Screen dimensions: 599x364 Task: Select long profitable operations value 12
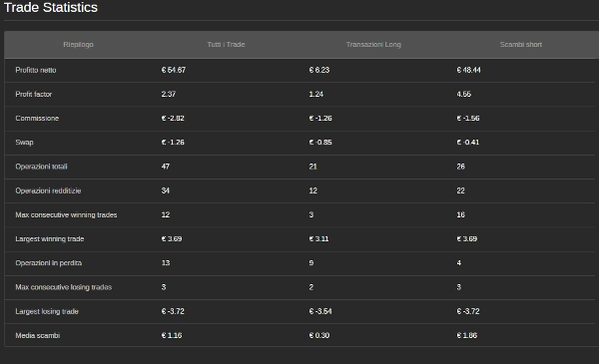tap(312, 190)
